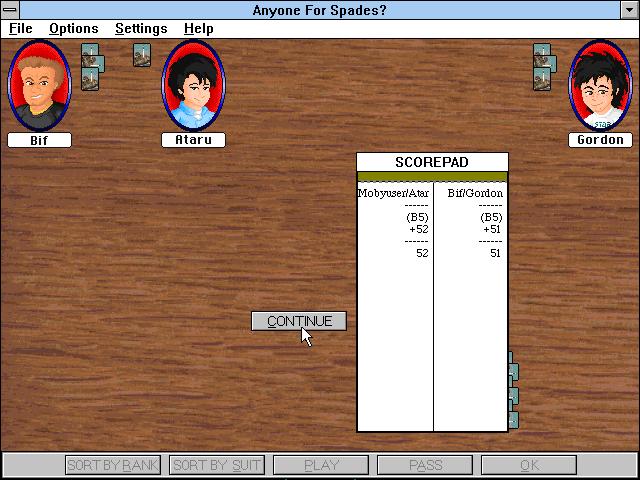This screenshot has width=640, height=480.
Task: Click the Ataru name label
Action: point(193,140)
